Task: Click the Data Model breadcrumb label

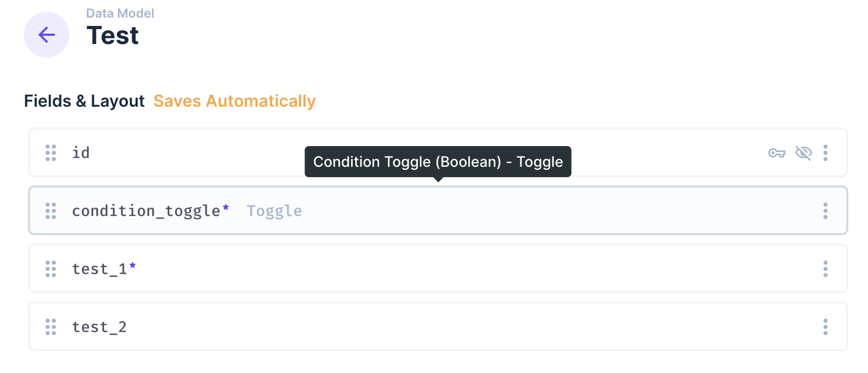Action: coord(120,12)
